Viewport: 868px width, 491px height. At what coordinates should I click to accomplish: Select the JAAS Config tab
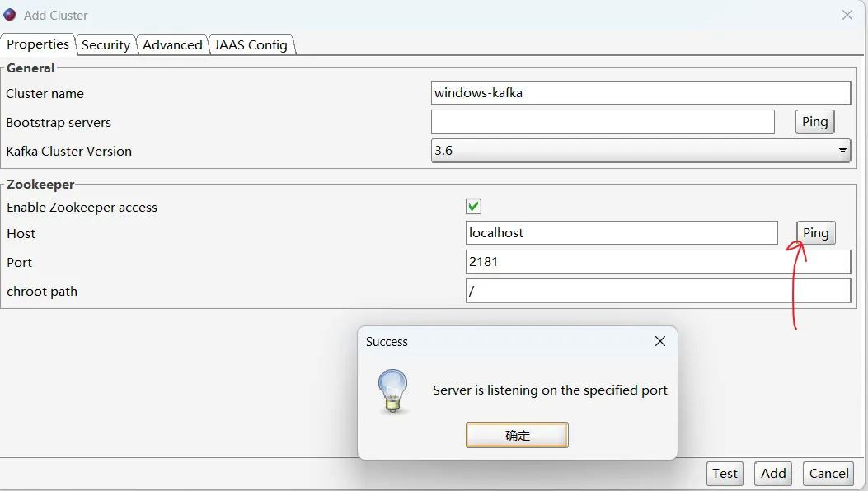[x=251, y=44]
